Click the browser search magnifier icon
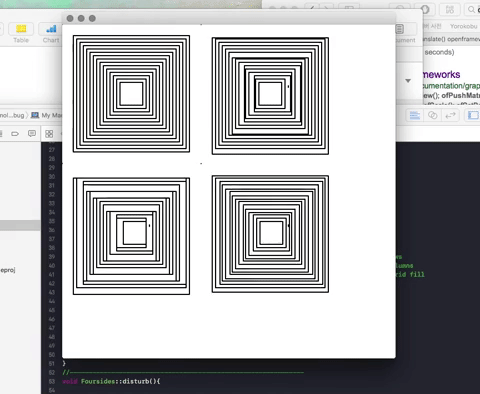The width and height of the screenshot is (480, 394). tap(472, 9)
